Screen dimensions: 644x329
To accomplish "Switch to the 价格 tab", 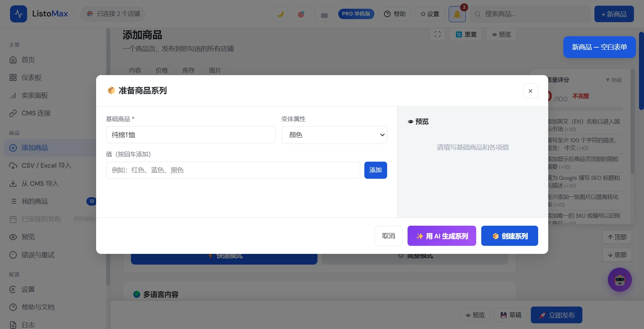I will coord(162,70).
